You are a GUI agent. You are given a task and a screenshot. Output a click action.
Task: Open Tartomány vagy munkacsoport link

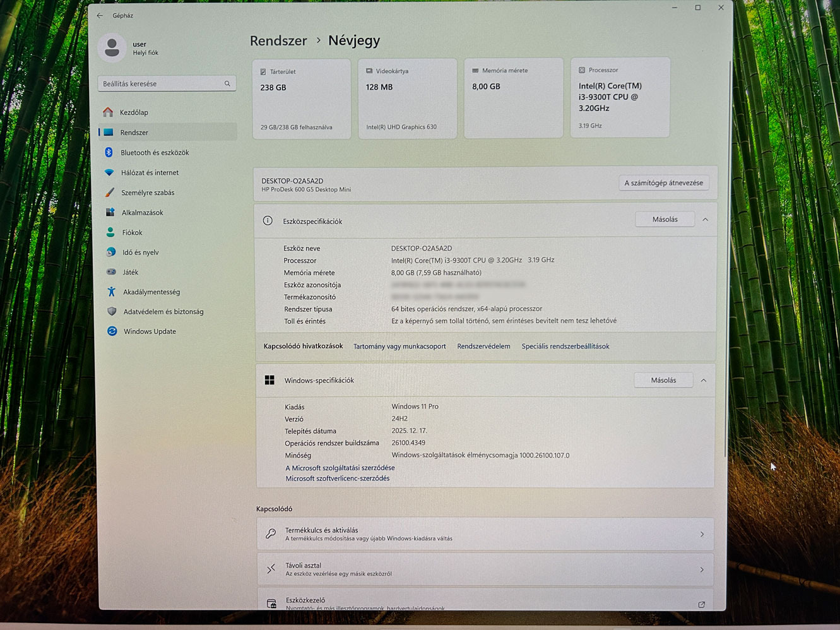click(x=399, y=346)
